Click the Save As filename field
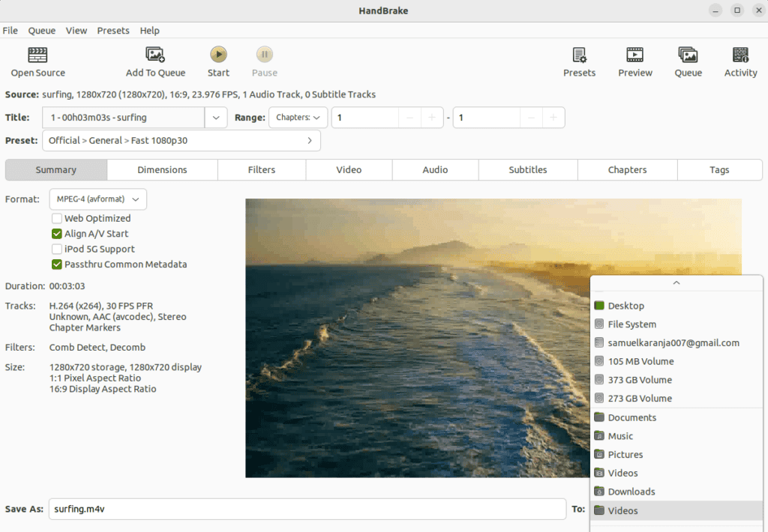768x532 pixels. 307,509
